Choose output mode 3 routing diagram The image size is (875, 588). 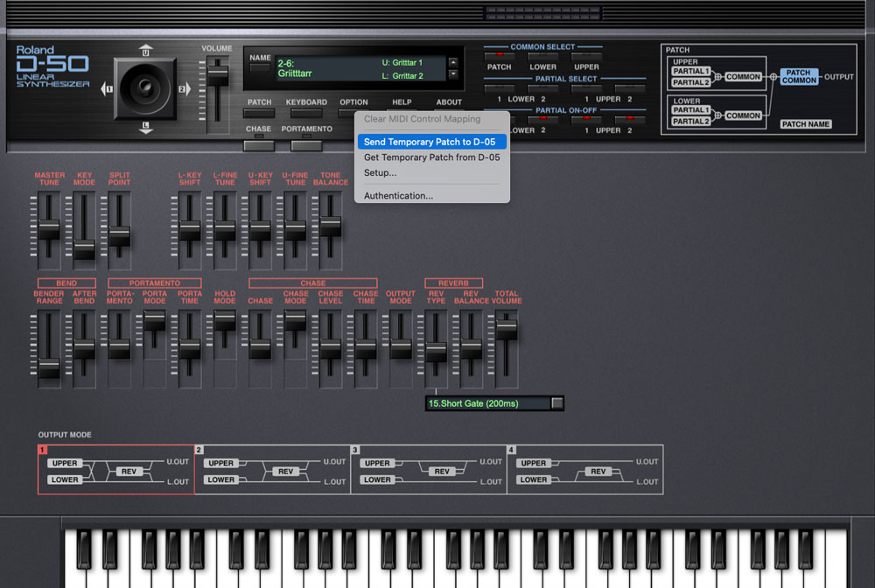[429, 470]
